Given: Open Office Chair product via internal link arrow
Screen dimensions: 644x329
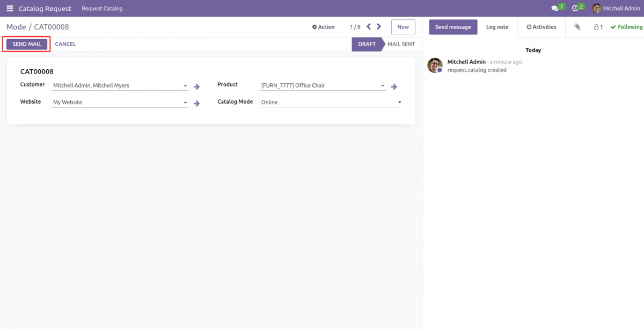Looking at the screenshot, I should click(x=394, y=86).
